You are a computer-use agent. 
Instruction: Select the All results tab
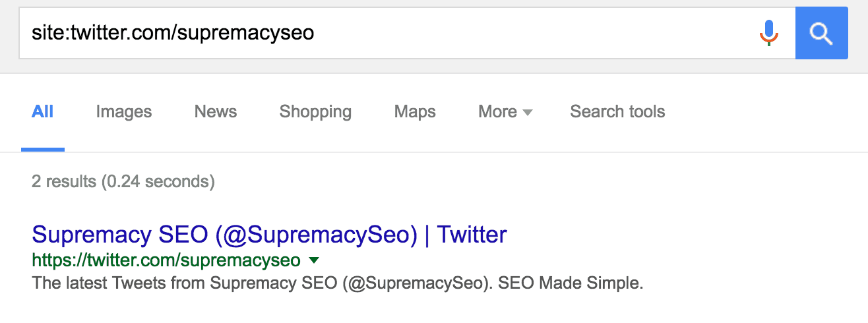[x=43, y=112]
